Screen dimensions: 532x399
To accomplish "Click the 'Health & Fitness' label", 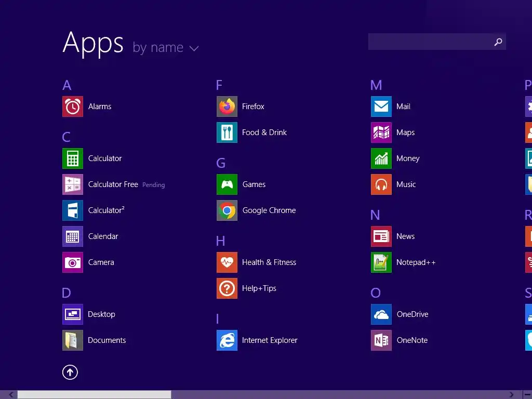I will coord(269,262).
